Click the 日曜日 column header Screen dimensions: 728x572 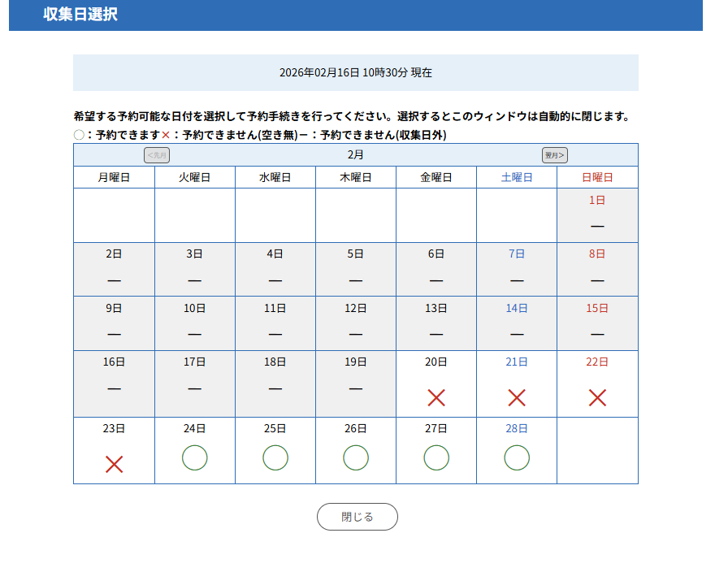pyautogui.click(x=597, y=177)
